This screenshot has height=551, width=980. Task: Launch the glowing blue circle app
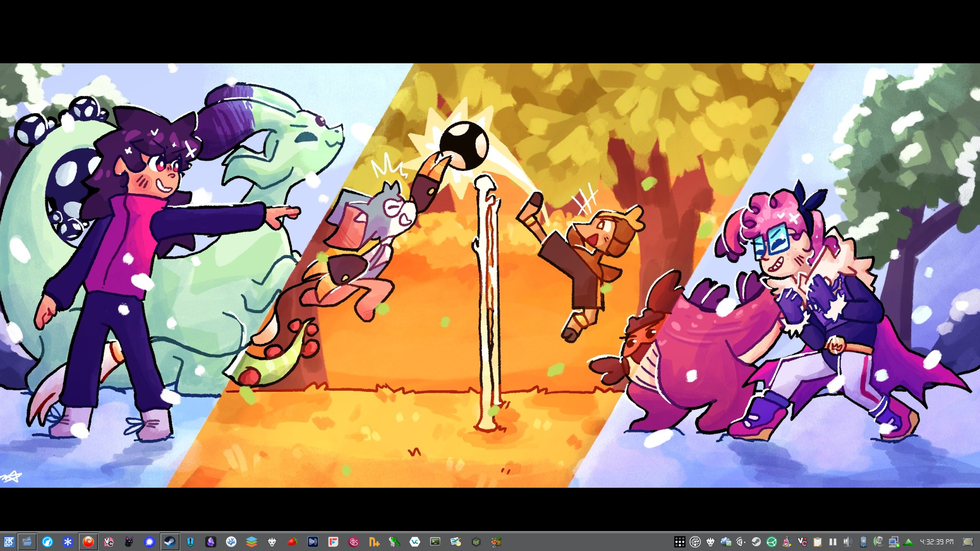click(150, 542)
